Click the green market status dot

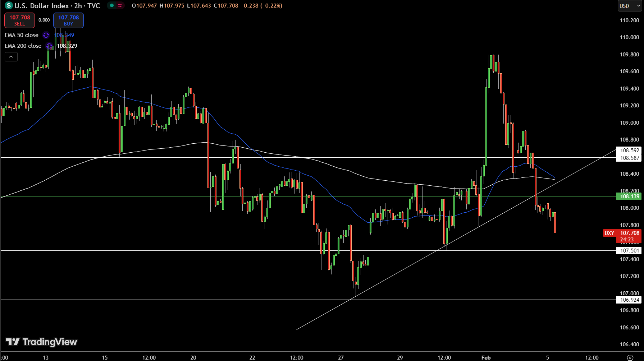112,6
